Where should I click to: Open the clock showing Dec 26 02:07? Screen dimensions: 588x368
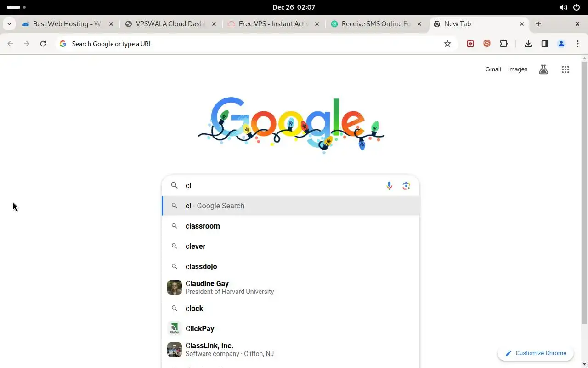[294, 7]
